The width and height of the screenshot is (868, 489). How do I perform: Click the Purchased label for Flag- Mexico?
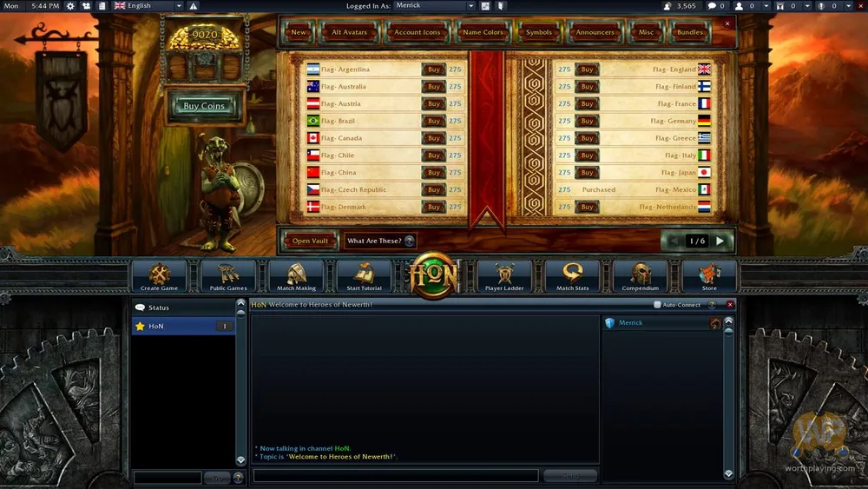click(598, 189)
